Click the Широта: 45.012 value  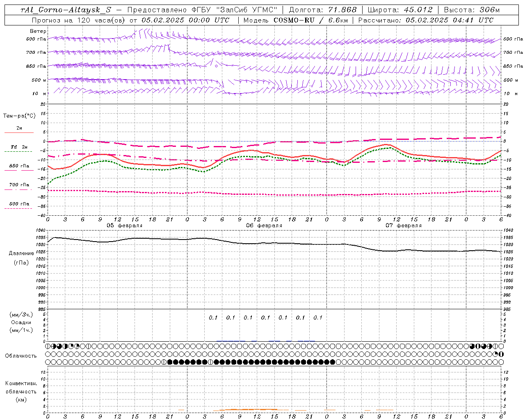400,10
